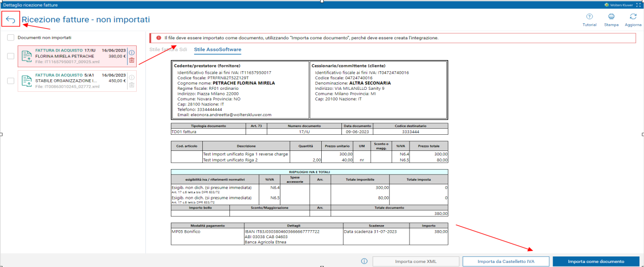Image resolution: width=644 pixels, height=267 pixels.
Task: Click the warning message 'Il file deve essere importato'
Action: point(301,38)
